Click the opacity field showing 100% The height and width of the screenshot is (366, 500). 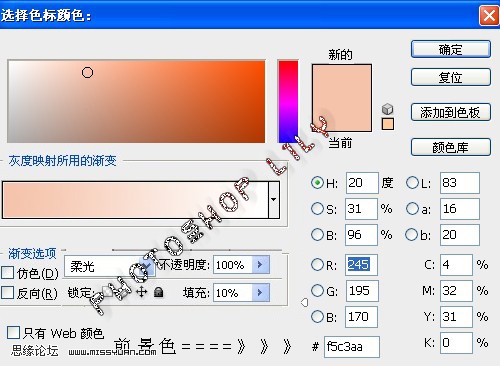(x=233, y=265)
